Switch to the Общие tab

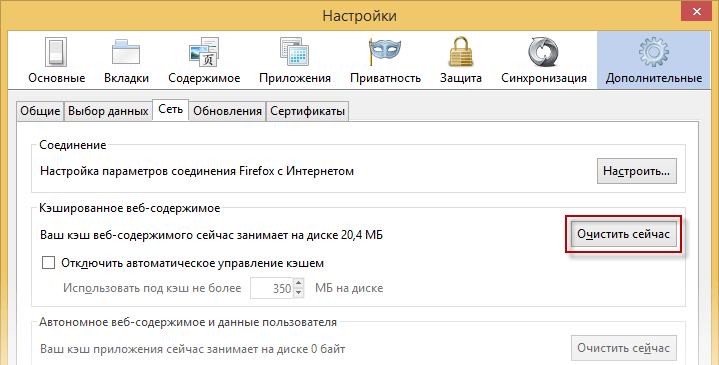(x=40, y=111)
